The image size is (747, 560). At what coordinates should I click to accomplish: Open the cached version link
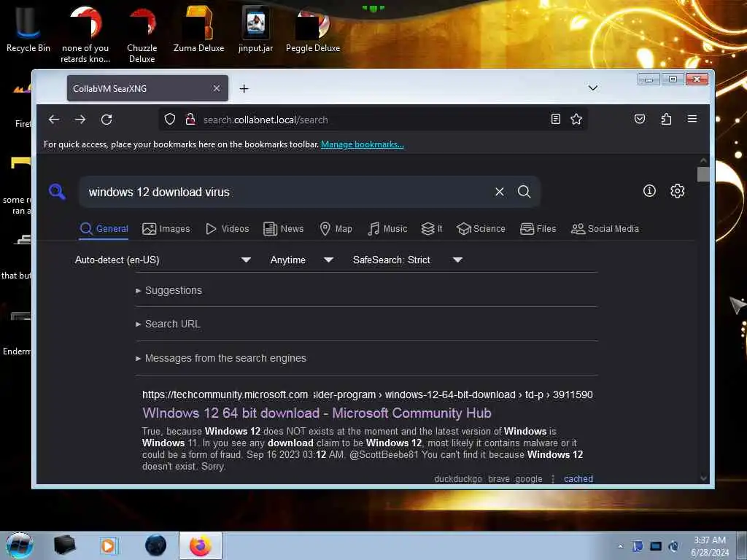578,478
